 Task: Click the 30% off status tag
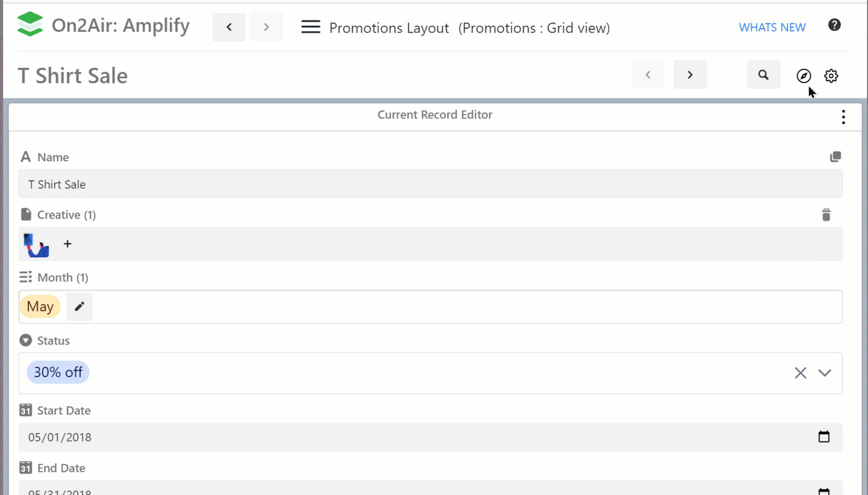click(x=58, y=372)
